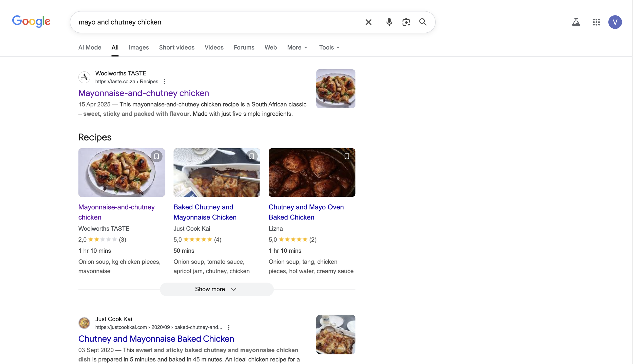Click 'Onion soup, tang, chicken pieces' ingredients

tap(311, 266)
